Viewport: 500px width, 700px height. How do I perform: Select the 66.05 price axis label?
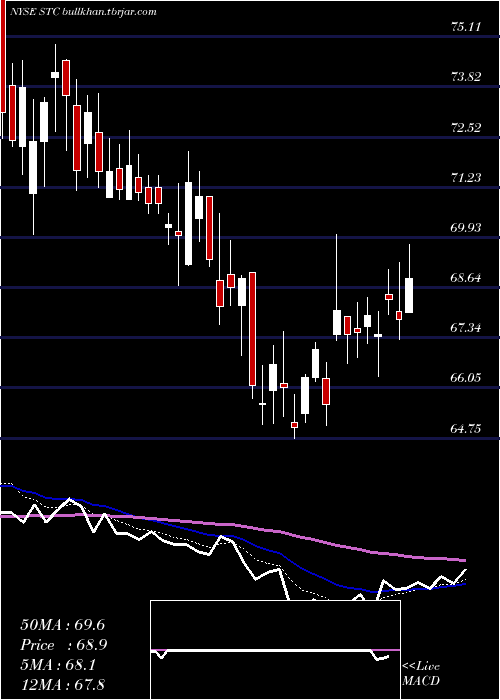(x=466, y=378)
